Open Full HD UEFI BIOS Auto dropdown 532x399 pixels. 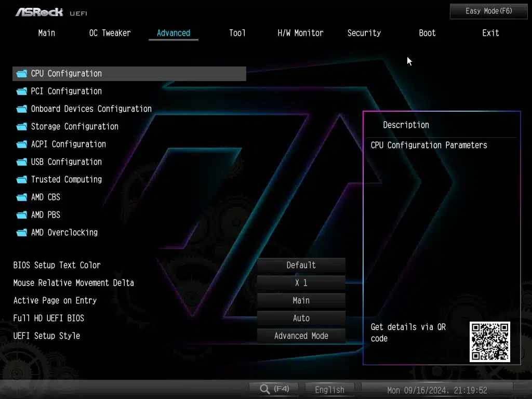pos(301,318)
